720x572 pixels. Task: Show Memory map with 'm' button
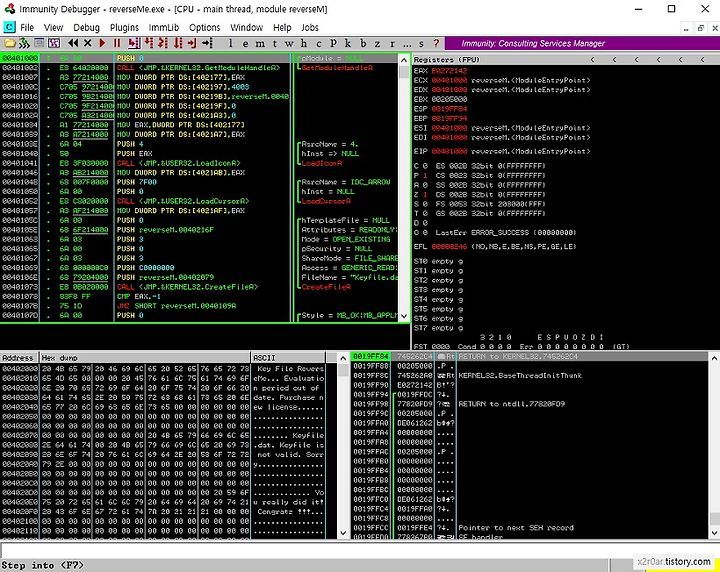point(260,43)
